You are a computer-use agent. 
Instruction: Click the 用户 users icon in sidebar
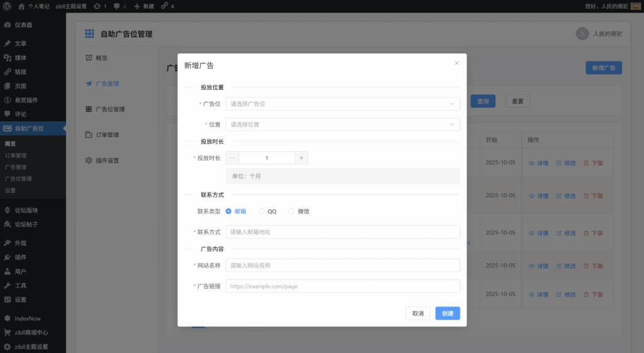(x=7, y=272)
